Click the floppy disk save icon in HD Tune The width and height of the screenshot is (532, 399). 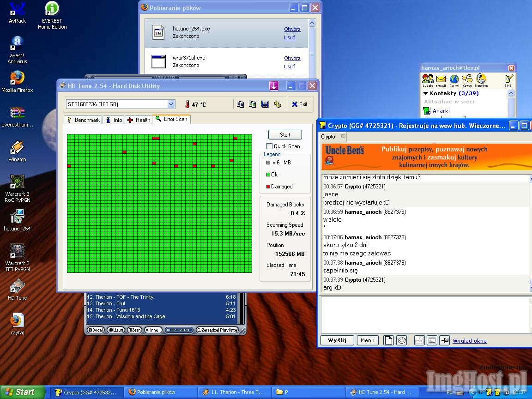[x=265, y=104]
